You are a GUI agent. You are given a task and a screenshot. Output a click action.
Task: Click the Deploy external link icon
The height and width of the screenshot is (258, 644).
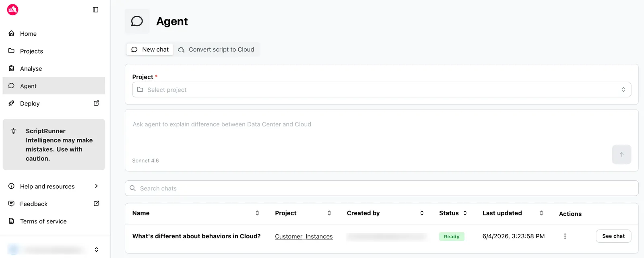click(x=96, y=103)
